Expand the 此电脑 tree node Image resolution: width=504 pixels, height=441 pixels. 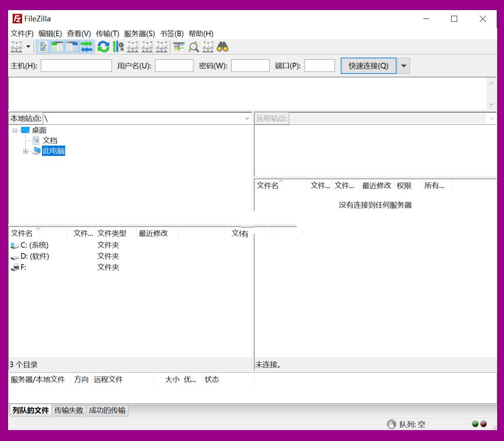pyautogui.click(x=25, y=151)
